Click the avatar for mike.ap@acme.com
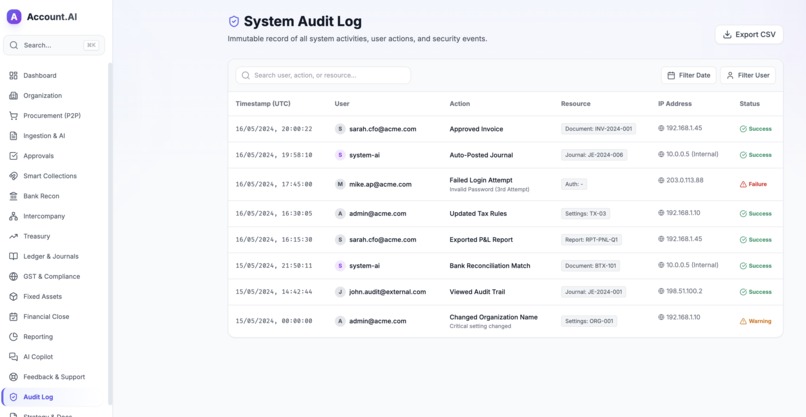Image resolution: width=806 pixels, height=417 pixels. point(340,184)
